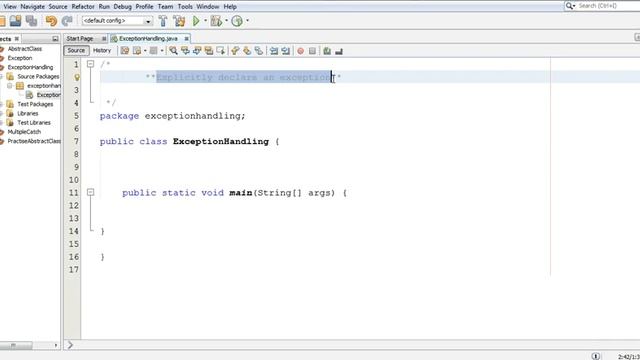Click the Profile Project clock icon
This screenshot has width=640, height=360.
(x=237, y=21)
